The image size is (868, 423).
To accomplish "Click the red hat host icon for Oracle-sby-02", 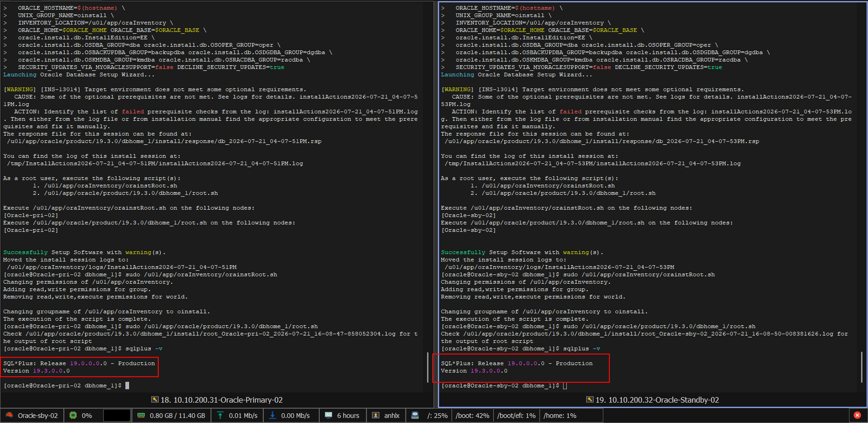I will click(x=9, y=415).
